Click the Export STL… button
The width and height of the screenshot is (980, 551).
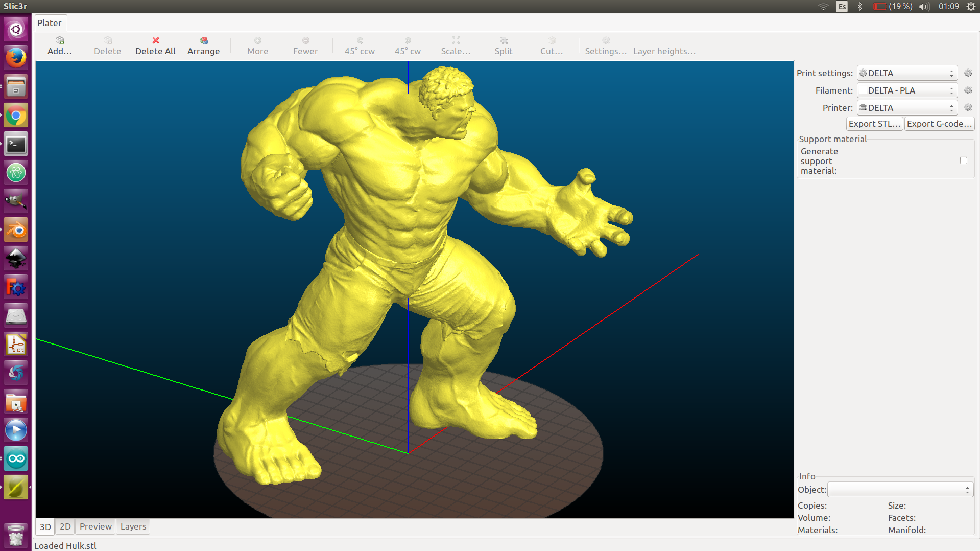[x=874, y=124]
